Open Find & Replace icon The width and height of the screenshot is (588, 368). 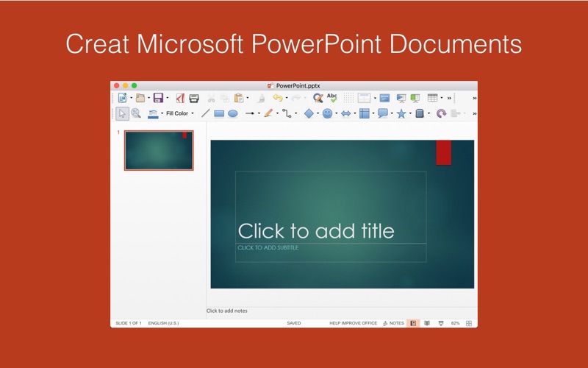click(x=318, y=98)
